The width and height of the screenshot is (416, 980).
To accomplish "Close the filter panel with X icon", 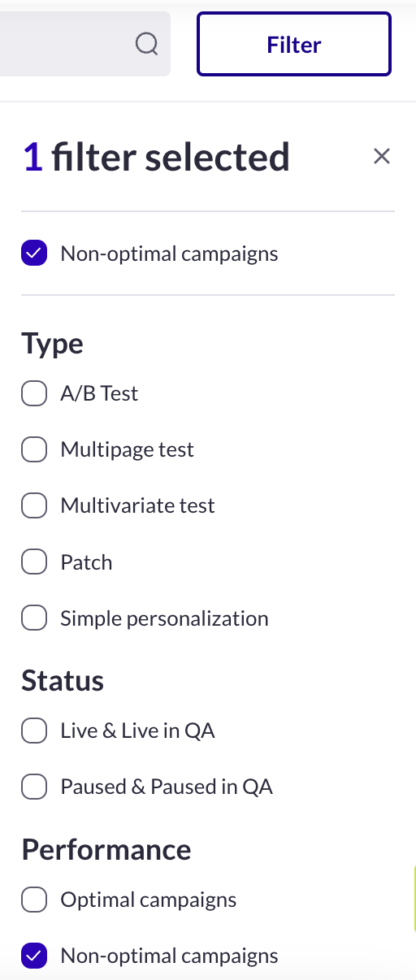I will click(382, 156).
